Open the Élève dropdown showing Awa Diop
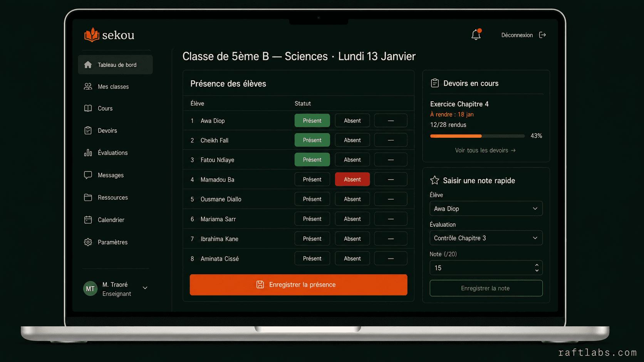Image resolution: width=644 pixels, height=362 pixels. [486, 209]
